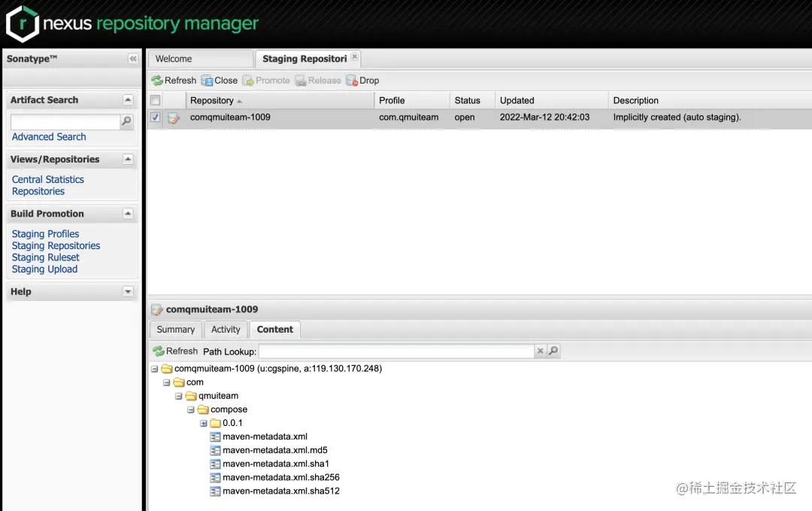This screenshot has height=511, width=812.
Task: Click the Release toolbar button
Action: coord(318,81)
